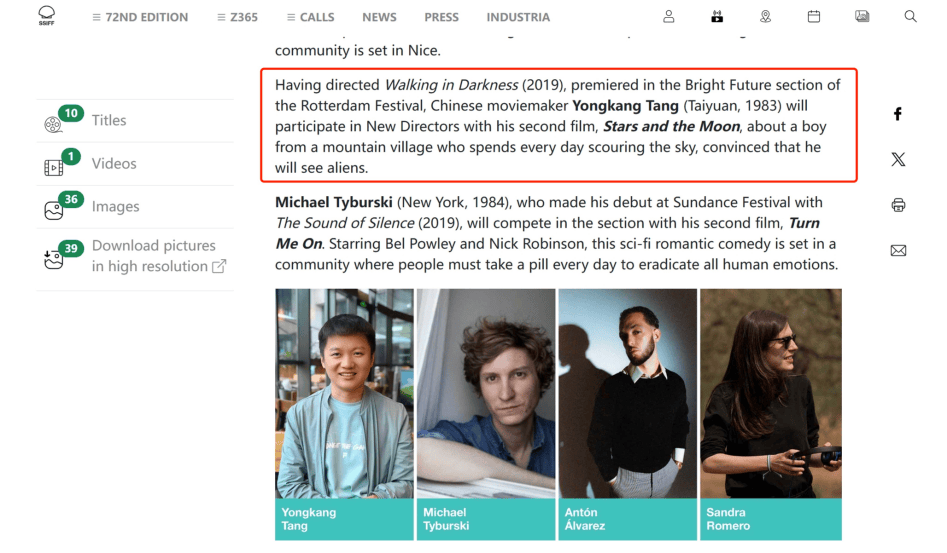The image size is (947, 553).
Task: Click bold name Michael Tyburski in paragraph
Action: [333, 202]
